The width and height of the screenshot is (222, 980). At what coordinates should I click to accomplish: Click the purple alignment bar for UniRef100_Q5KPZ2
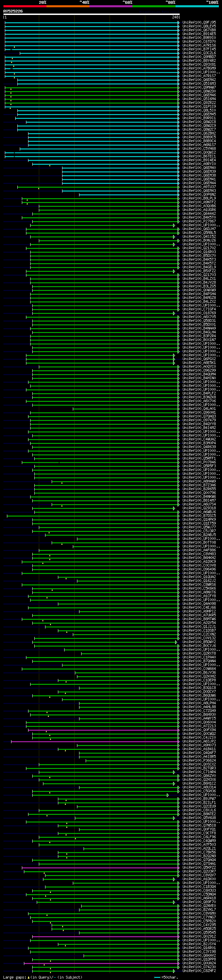(x=100, y=868)
